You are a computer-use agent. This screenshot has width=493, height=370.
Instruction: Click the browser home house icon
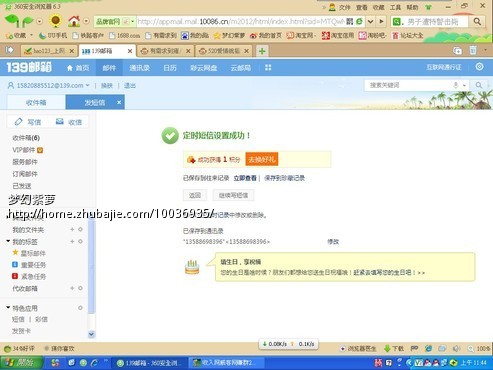[x=74, y=21]
